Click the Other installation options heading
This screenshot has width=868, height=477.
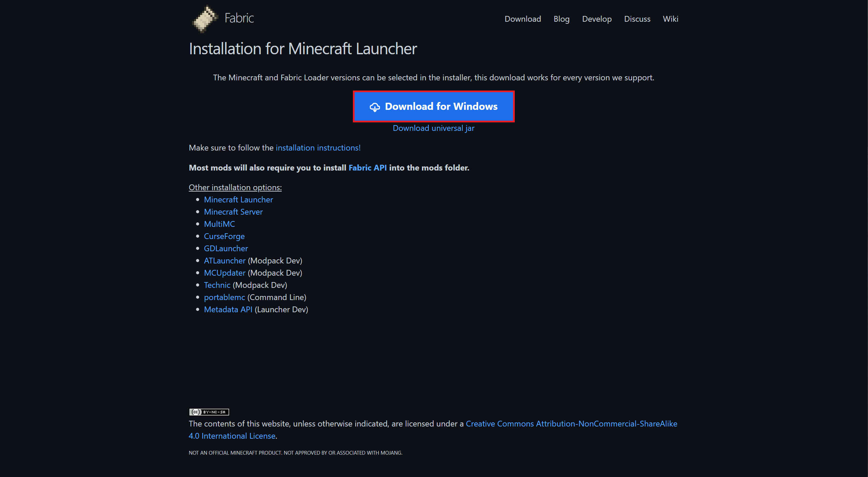click(235, 187)
